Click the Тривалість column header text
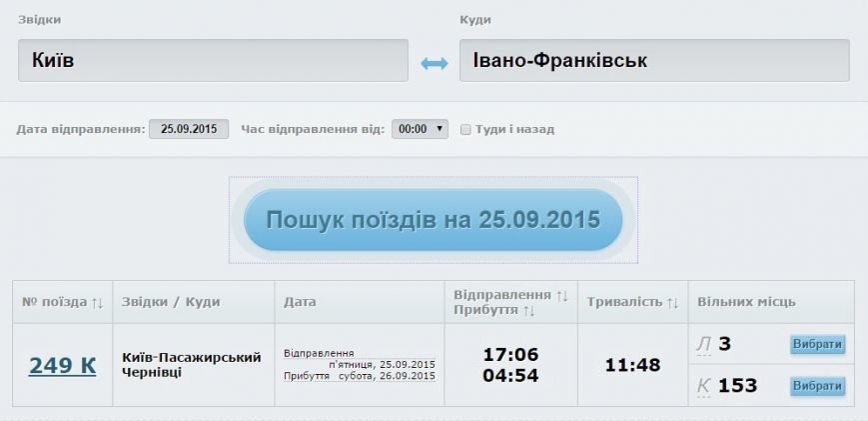The height and width of the screenshot is (421, 868). 624,302
